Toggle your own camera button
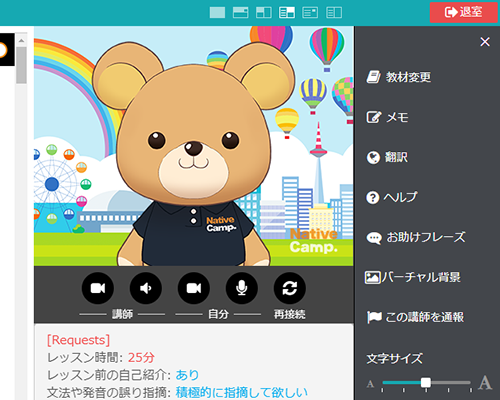This screenshot has height=400, width=500. (x=194, y=288)
